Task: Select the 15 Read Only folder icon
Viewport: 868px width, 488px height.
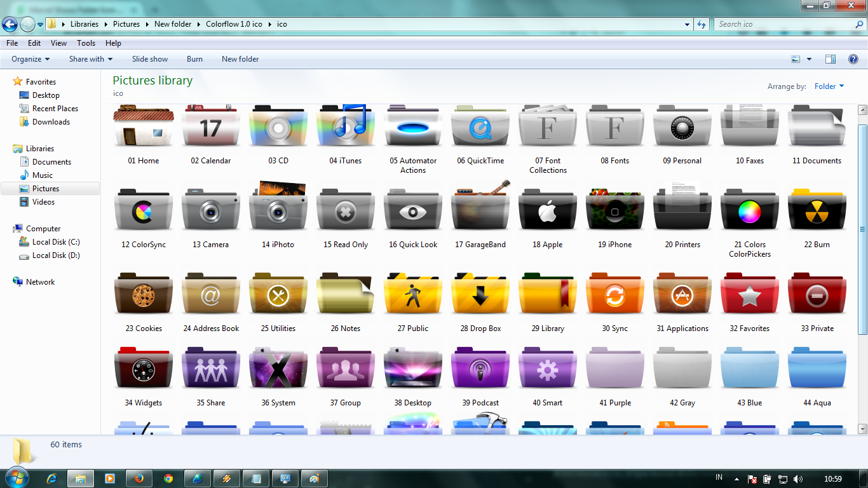Action: tap(346, 210)
